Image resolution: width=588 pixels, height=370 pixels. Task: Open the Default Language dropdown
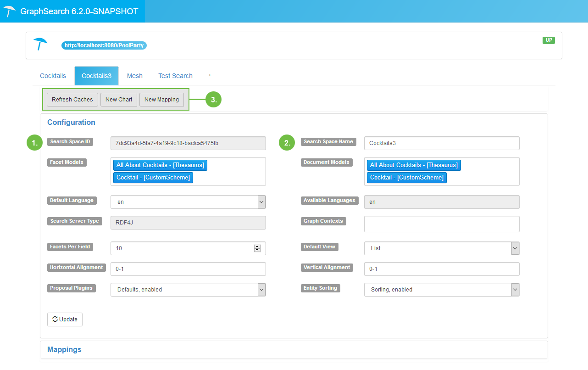pos(188,202)
